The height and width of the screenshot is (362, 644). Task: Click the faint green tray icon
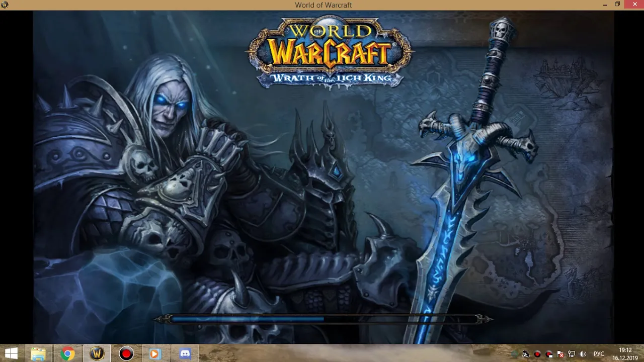[x=514, y=354]
